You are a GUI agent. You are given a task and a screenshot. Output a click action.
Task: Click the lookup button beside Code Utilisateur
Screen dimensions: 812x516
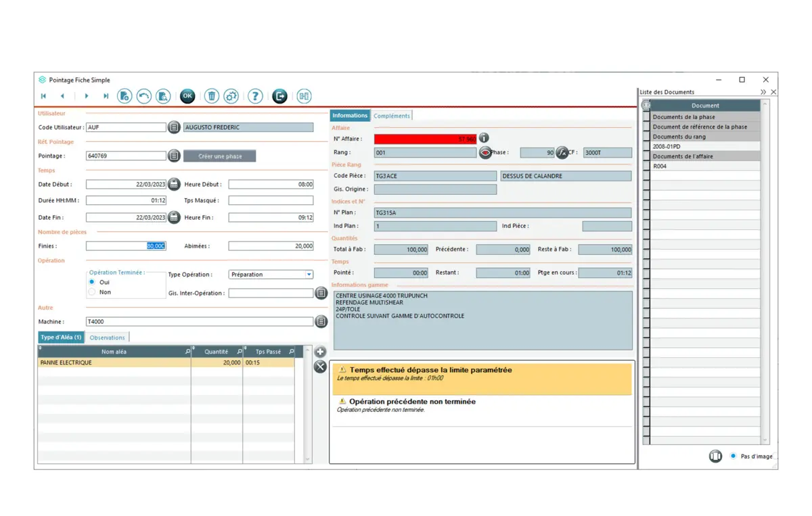[x=175, y=126]
